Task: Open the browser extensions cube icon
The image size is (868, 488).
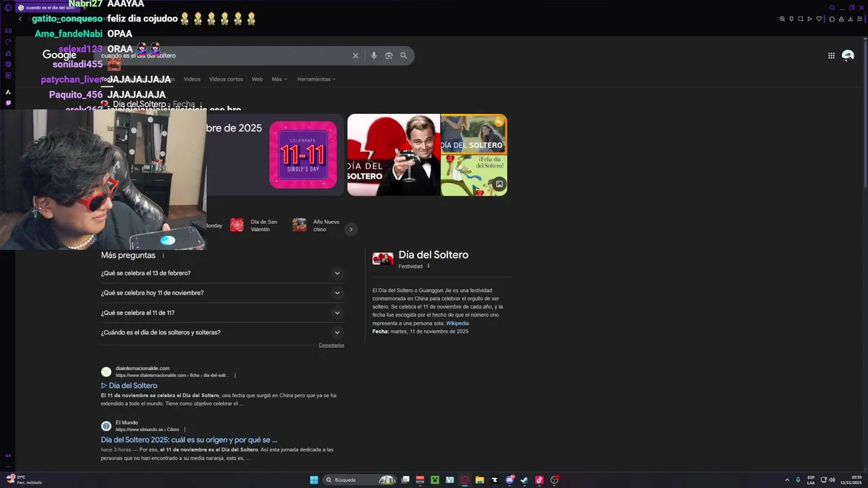Action: click(x=832, y=19)
